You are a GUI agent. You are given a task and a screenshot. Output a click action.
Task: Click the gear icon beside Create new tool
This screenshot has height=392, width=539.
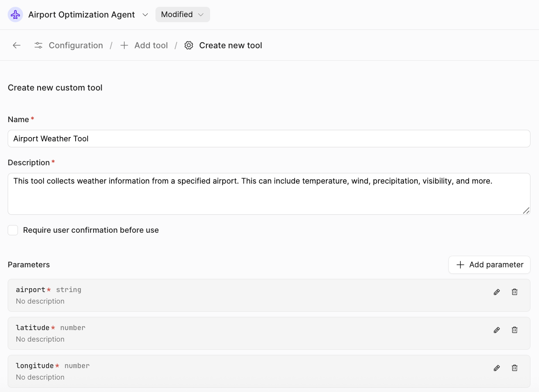189,45
